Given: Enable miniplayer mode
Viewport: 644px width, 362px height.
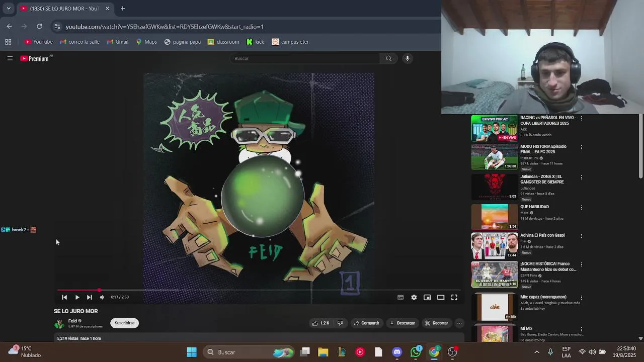Looking at the screenshot, I should click(x=427, y=297).
